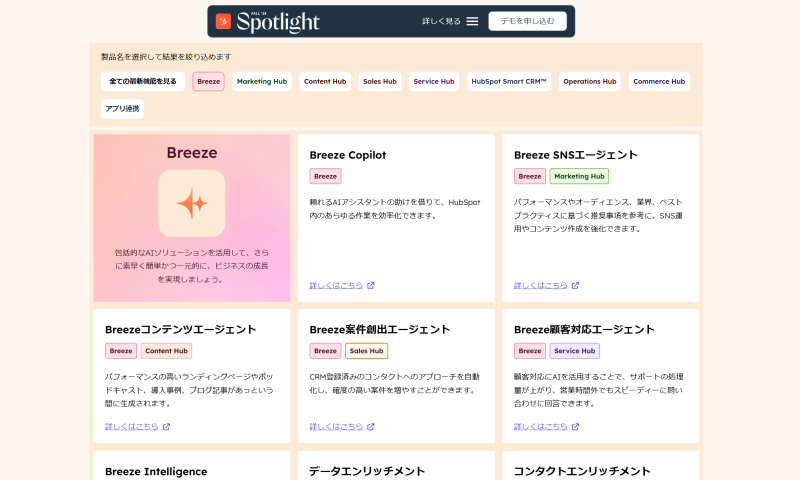Open 詳しくはこちら link for Breeze SNSエージェント
The width and height of the screenshot is (800, 480).
pyautogui.click(x=541, y=285)
